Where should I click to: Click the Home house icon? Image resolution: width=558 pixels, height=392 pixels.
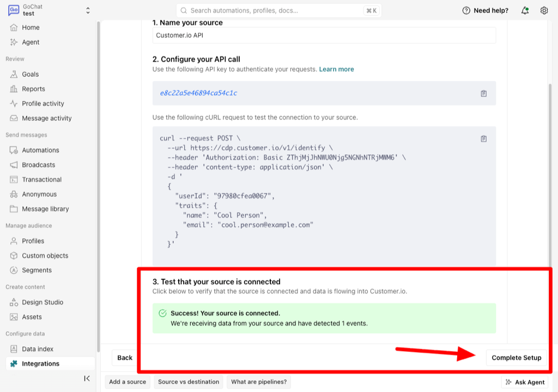tap(14, 27)
